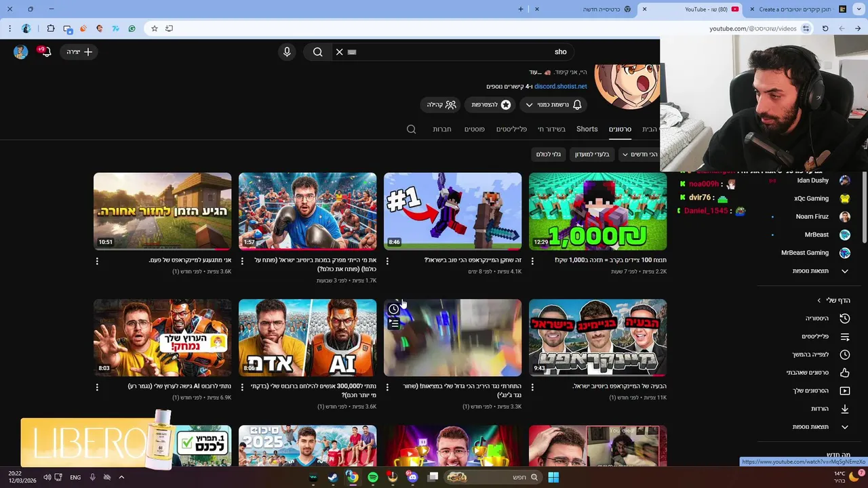Select the 'סרטונים' channel tab
This screenshot has width=868, height=488.
[x=620, y=129]
